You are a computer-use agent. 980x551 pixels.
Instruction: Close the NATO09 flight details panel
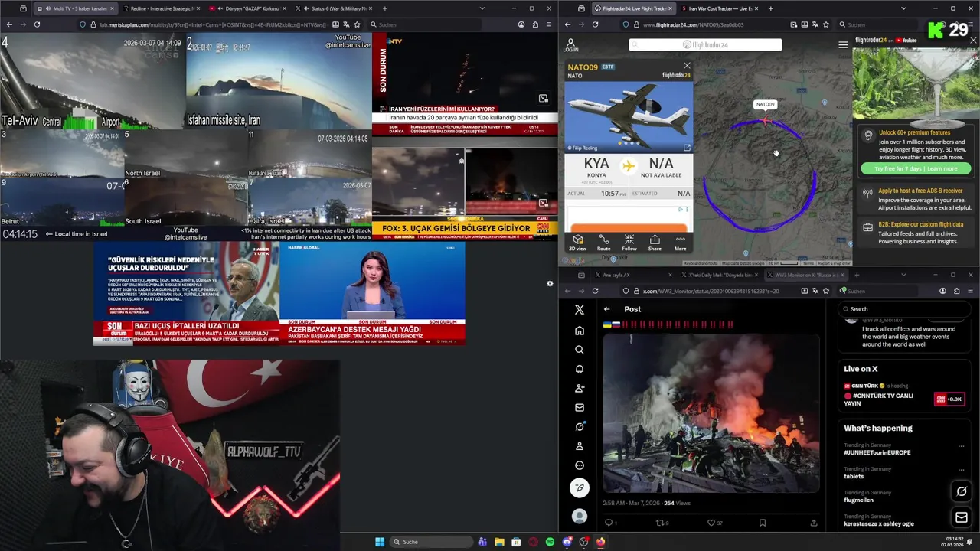pyautogui.click(x=687, y=66)
